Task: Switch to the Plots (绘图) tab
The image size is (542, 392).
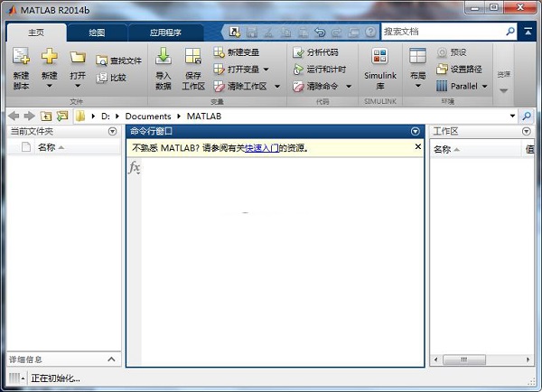Action: pos(97,33)
